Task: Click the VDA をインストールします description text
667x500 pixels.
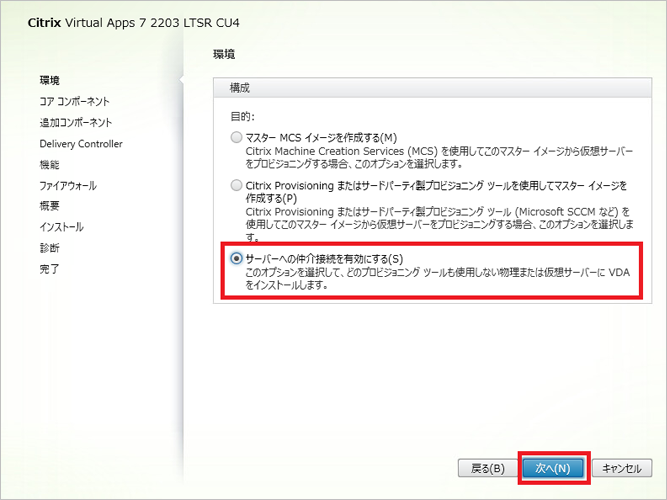Action: [437, 279]
